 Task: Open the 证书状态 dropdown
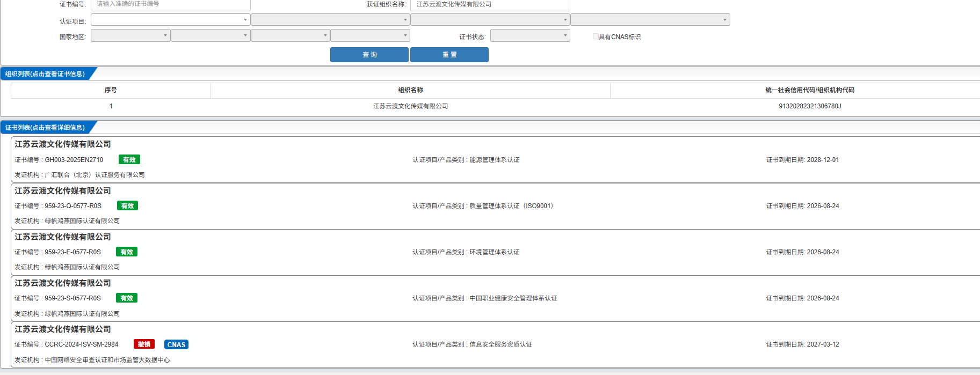pos(530,35)
